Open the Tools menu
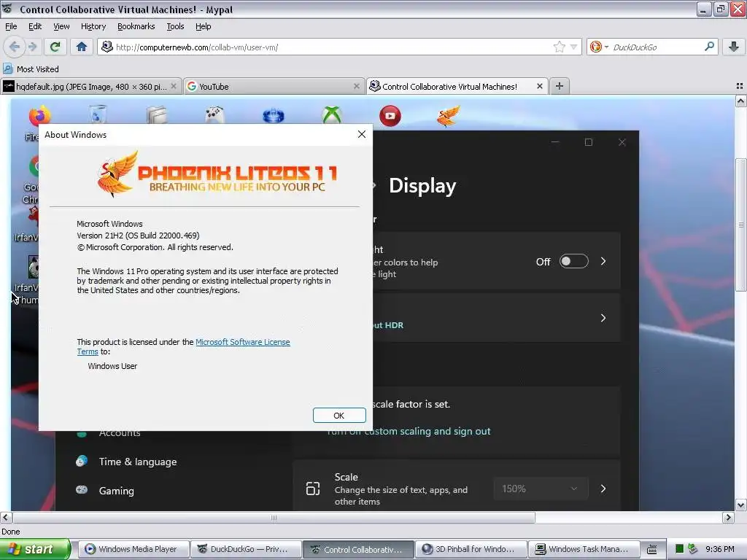 point(175,26)
